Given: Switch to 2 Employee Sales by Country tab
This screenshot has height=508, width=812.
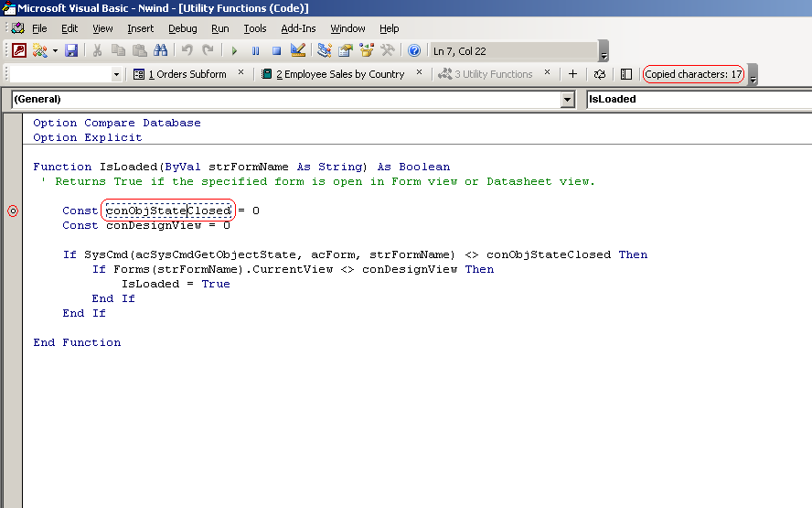Looking at the screenshot, I should (x=333, y=74).
